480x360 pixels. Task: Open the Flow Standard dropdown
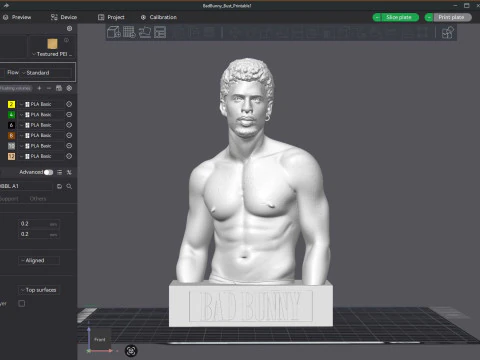46,73
